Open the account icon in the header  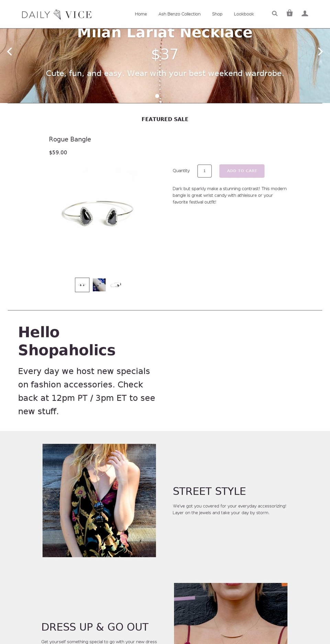[305, 13]
